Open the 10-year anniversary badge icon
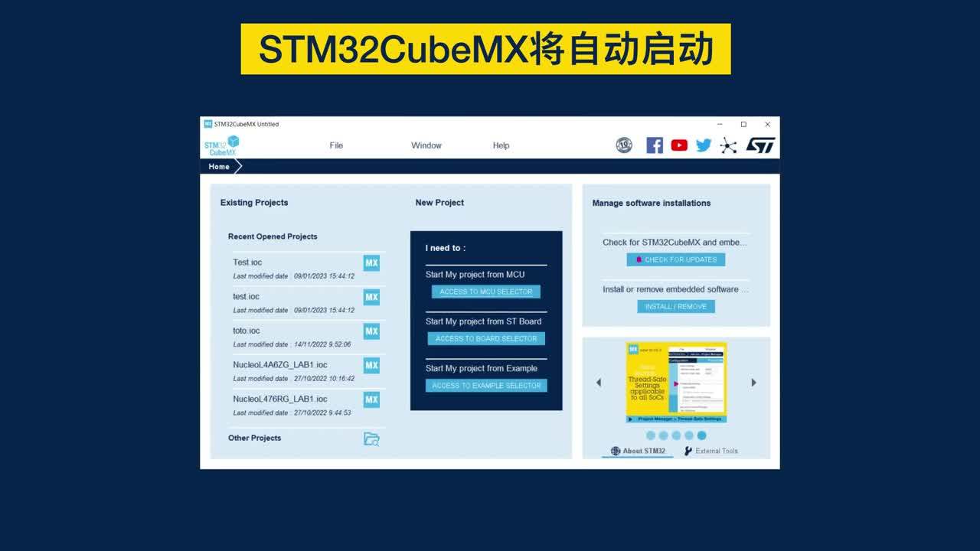The height and width of the screenshot is (551, 980). (x=624, y=145)
